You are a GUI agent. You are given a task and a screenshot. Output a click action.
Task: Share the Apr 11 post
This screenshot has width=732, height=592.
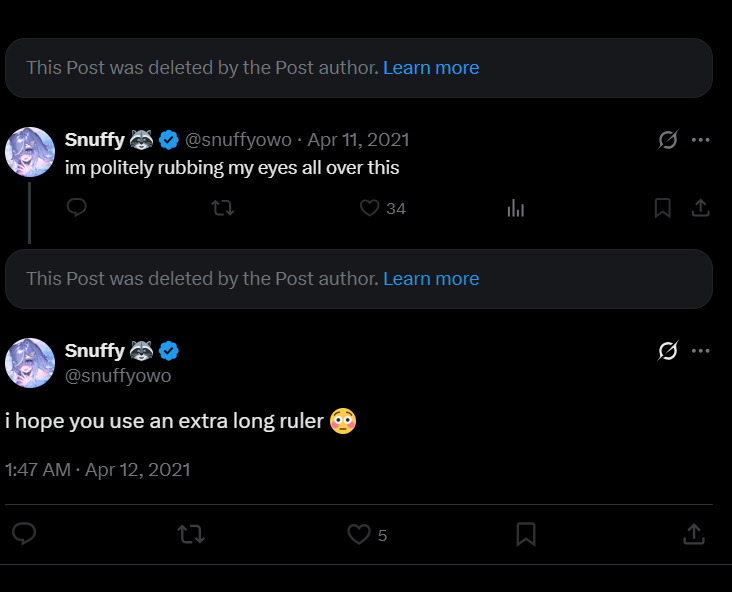[701, 208]
